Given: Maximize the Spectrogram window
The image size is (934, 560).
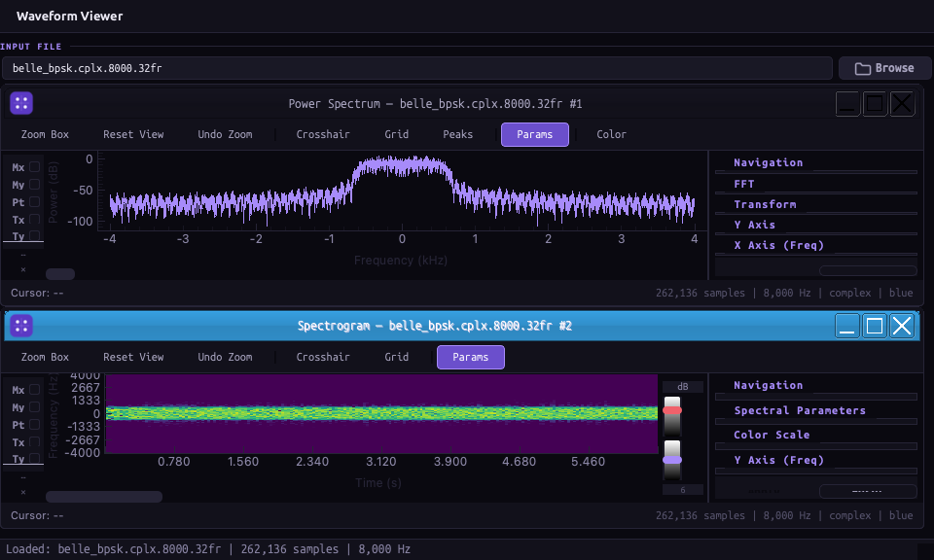Looking at the screenshot, I should tap(875, 326).
